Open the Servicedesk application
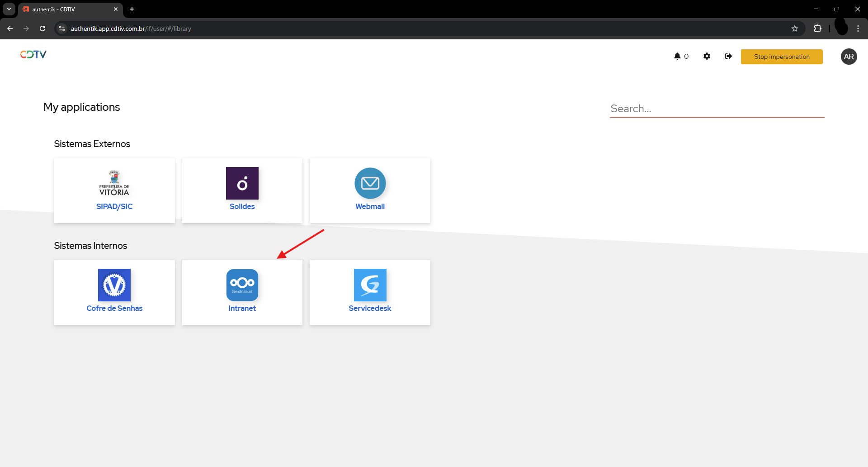 point(370,292)
